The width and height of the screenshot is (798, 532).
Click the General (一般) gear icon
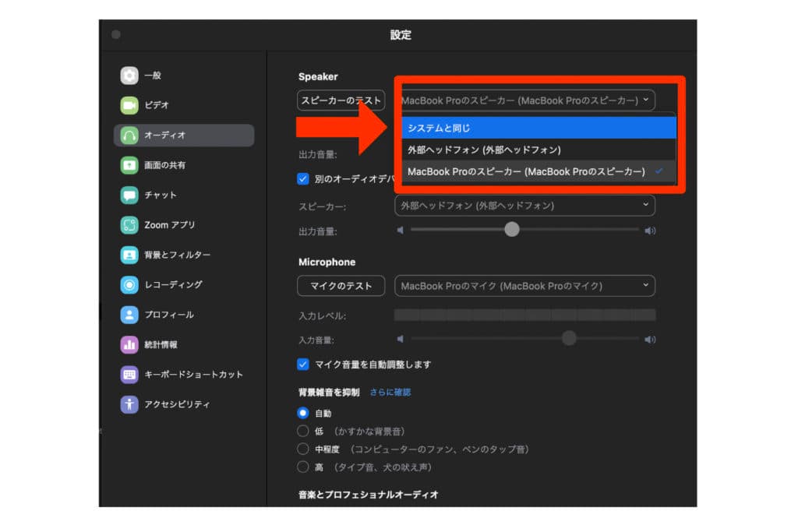click(129, 76)
